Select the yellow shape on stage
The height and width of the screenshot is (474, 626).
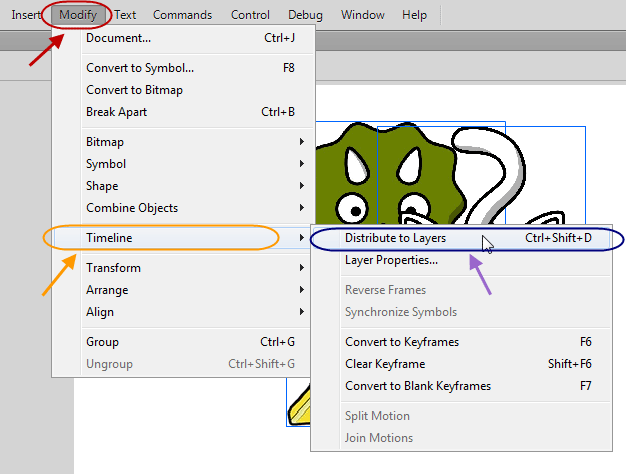300,407
